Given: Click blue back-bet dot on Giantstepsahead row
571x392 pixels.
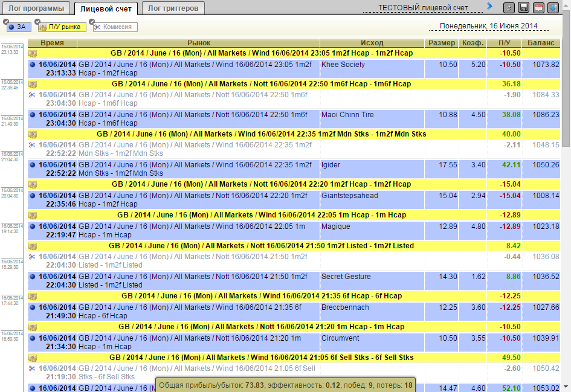Looking at the screenshot, I should [x=33, y=196].
